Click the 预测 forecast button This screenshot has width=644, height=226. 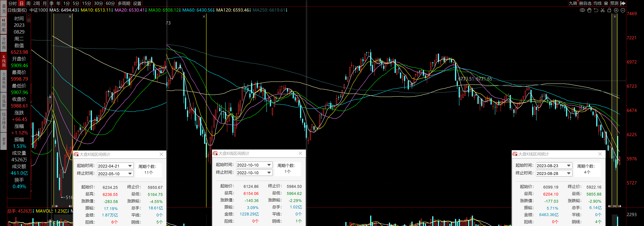tap(614, 3)
